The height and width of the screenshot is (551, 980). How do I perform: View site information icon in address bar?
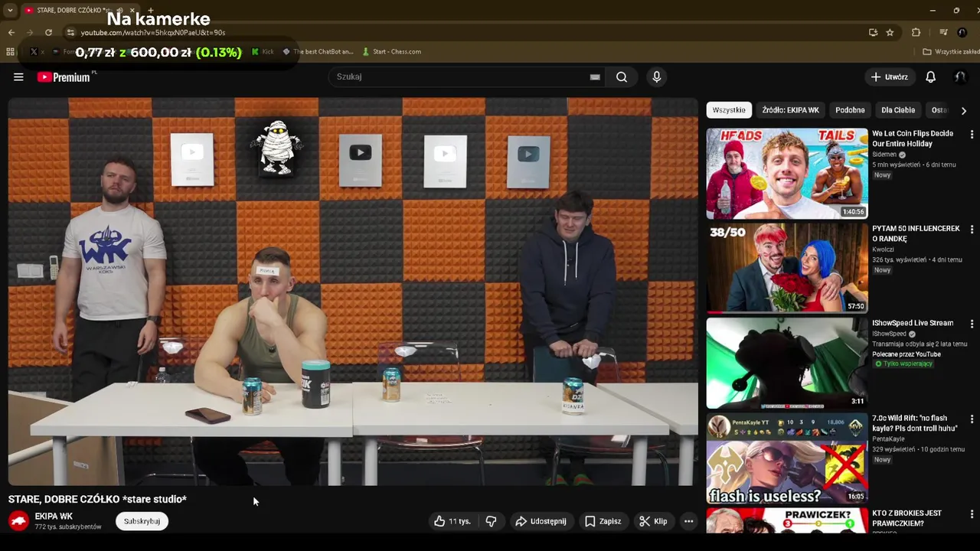pos(70,32)
